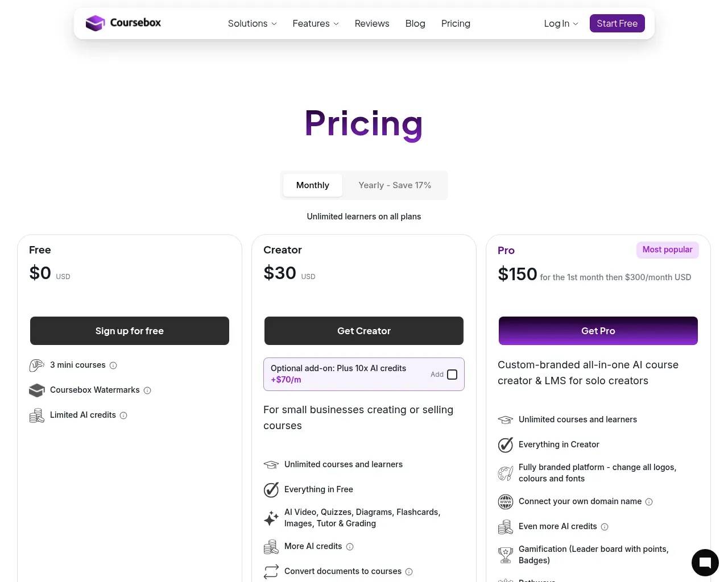The width and height of the screenshot is (728, 582).
Task: Click the Gamification leaderboard feature text
Action: coord(594,555)
